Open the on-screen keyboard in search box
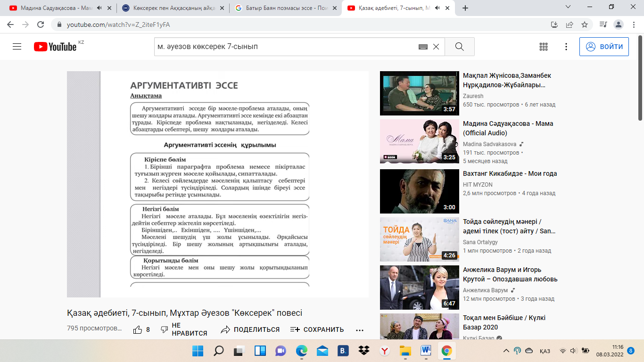This screenshot has width=644, height=362. click(423, 47)
